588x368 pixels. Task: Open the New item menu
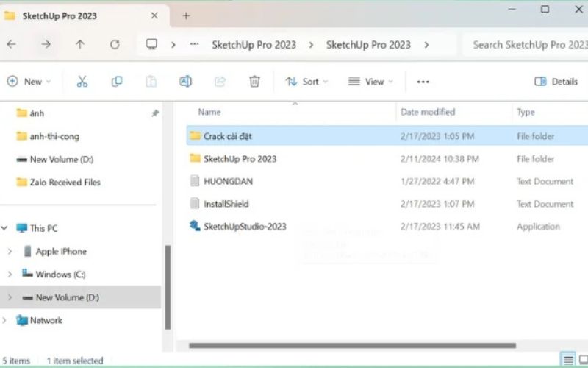[x=29, y=82]
